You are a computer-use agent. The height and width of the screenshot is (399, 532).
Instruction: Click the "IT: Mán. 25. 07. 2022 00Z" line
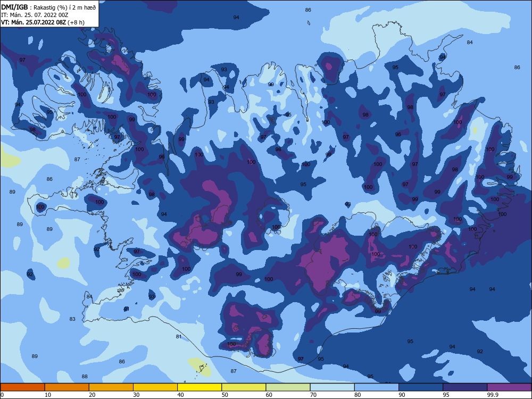35,15
